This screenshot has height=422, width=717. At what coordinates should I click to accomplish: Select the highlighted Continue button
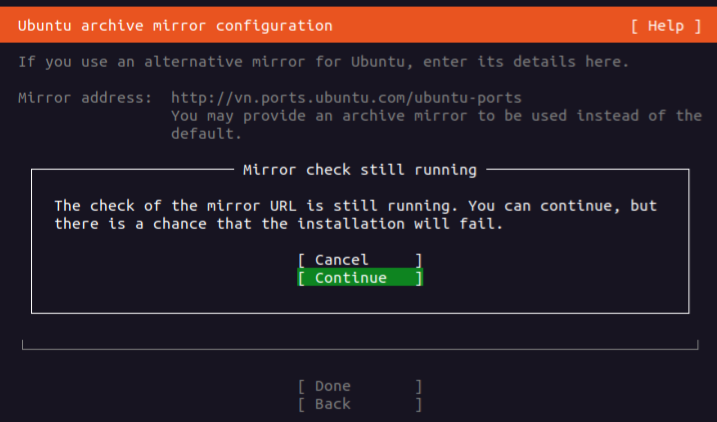pos(359,278)
